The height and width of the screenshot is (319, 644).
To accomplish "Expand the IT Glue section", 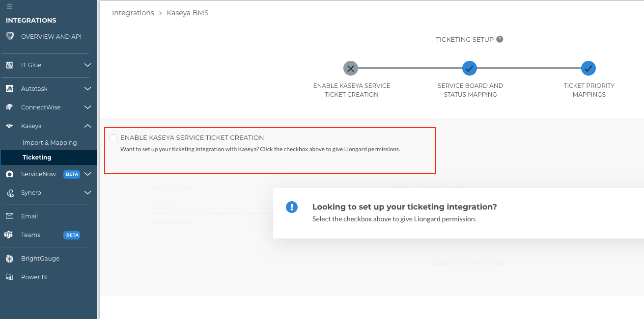I will click(87, 65).
